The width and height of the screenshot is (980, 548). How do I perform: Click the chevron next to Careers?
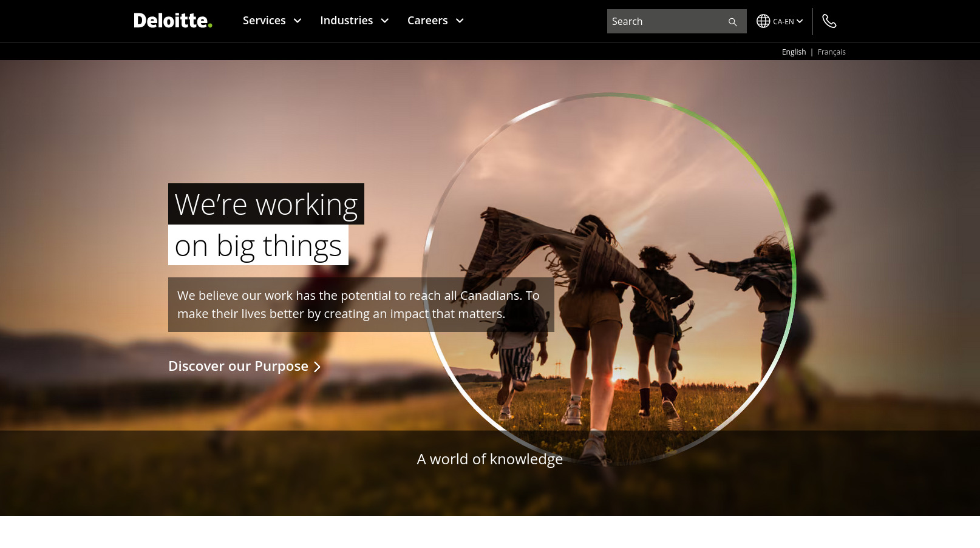tap(460, 21)
